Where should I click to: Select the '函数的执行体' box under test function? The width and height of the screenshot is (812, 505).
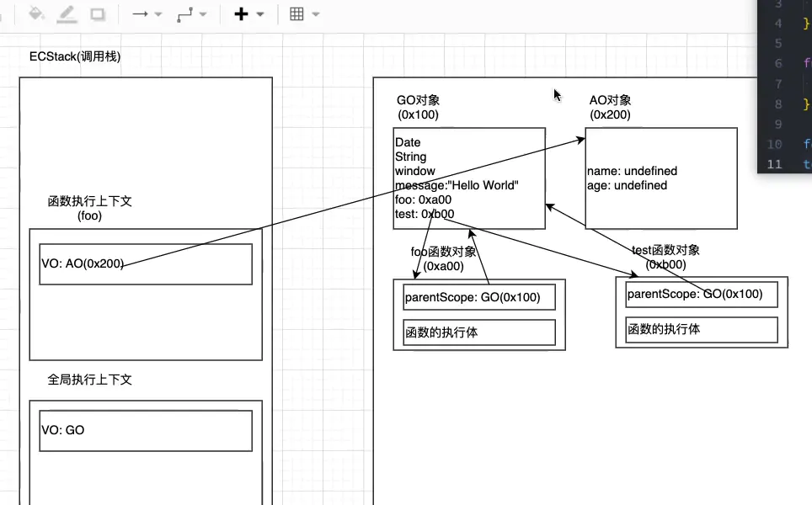click(x=701, y=329)
